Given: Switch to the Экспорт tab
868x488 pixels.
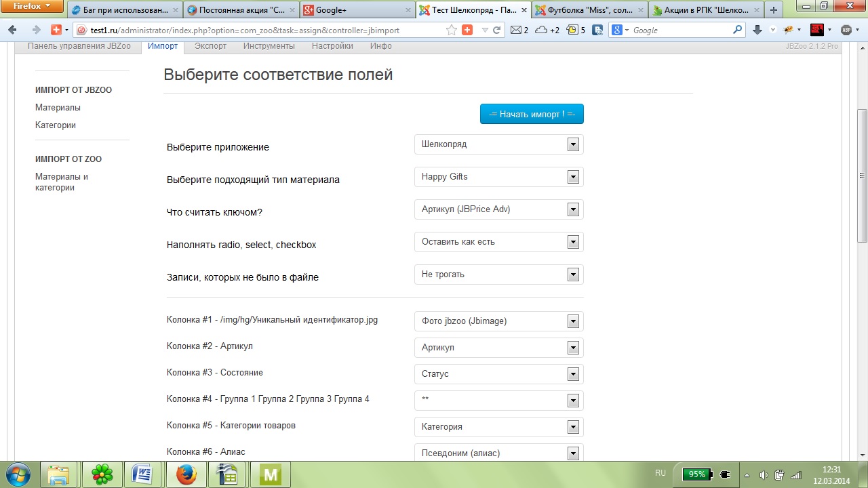Looking at the screenshot, I should [210, 46].
